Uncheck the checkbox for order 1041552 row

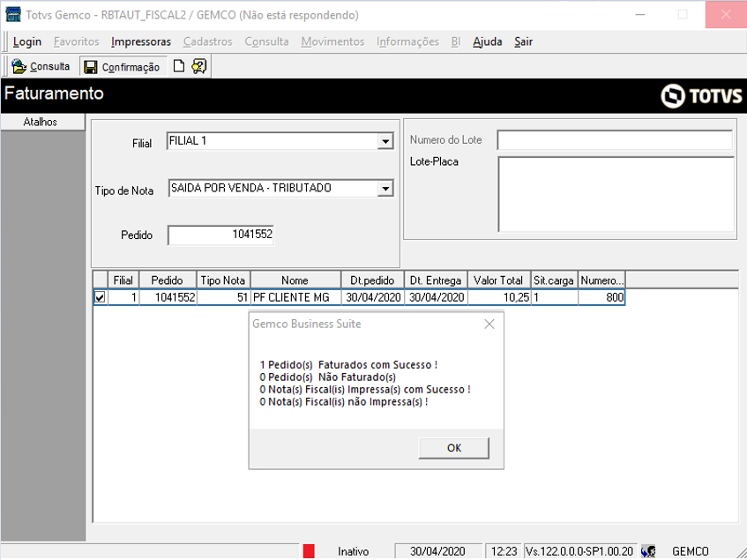[x=100, y=297]
